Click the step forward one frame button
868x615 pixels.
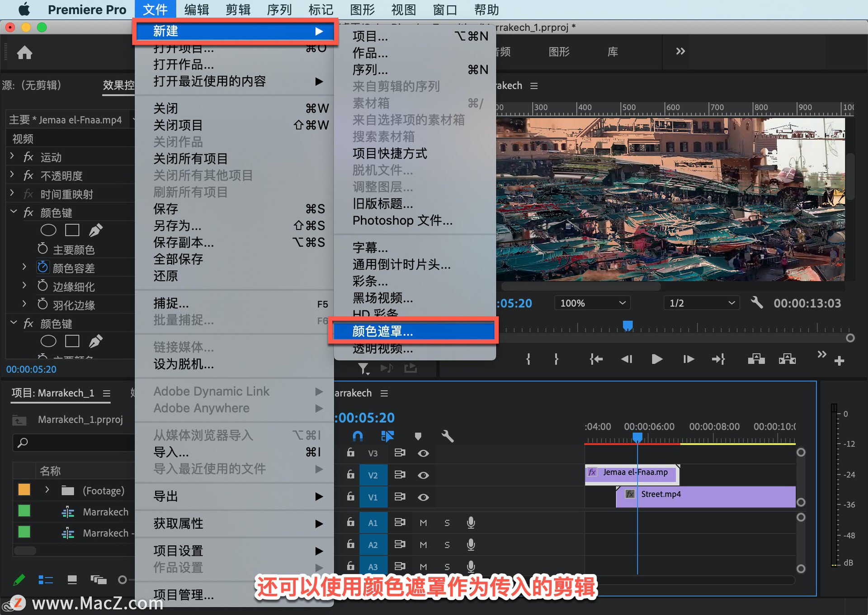(688, 359)
